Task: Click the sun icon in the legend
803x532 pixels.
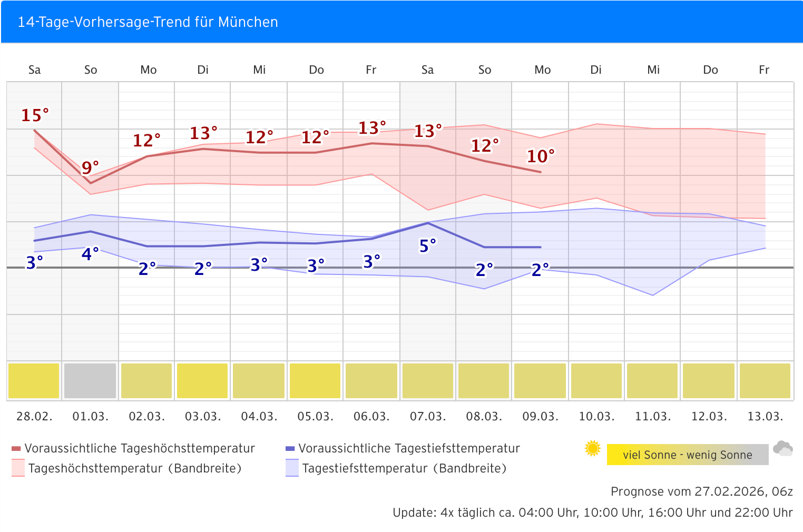Action: point(593,448)
